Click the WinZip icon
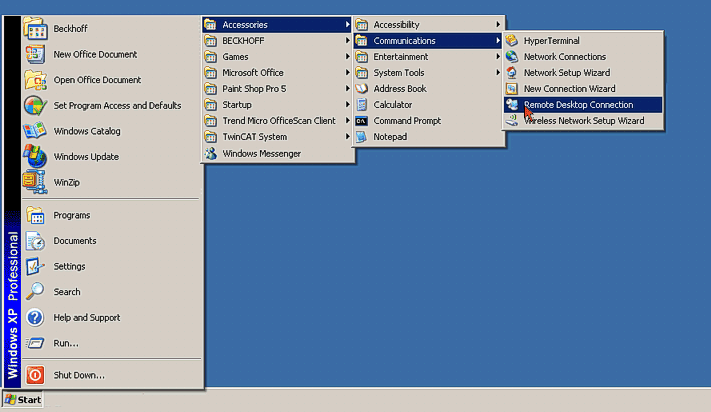Viewport: 711px width, 412px height. tap(35, 182)
